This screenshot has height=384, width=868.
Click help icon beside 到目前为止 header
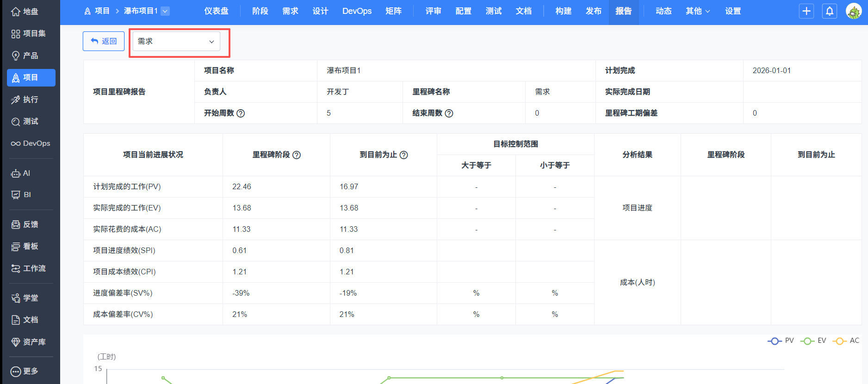click(x=403, y=155)
